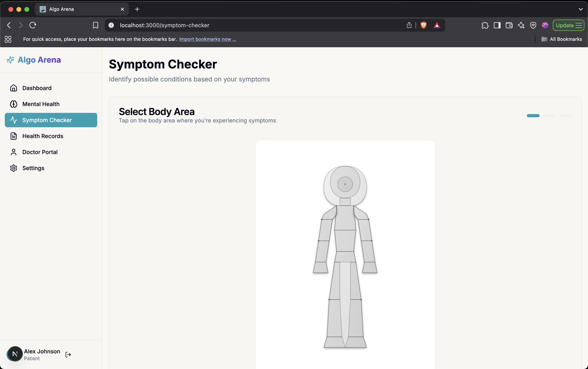
Task: Open the Brave Wallet icon
Action: coord(509,25)
